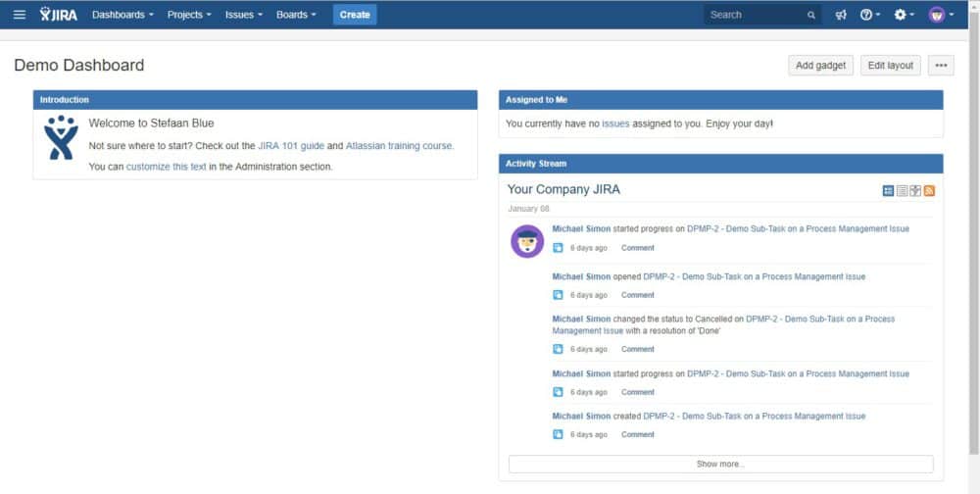The image size is (980, 494).
Task: Click the search magnifier icon
Action: (x=811, y=15)
